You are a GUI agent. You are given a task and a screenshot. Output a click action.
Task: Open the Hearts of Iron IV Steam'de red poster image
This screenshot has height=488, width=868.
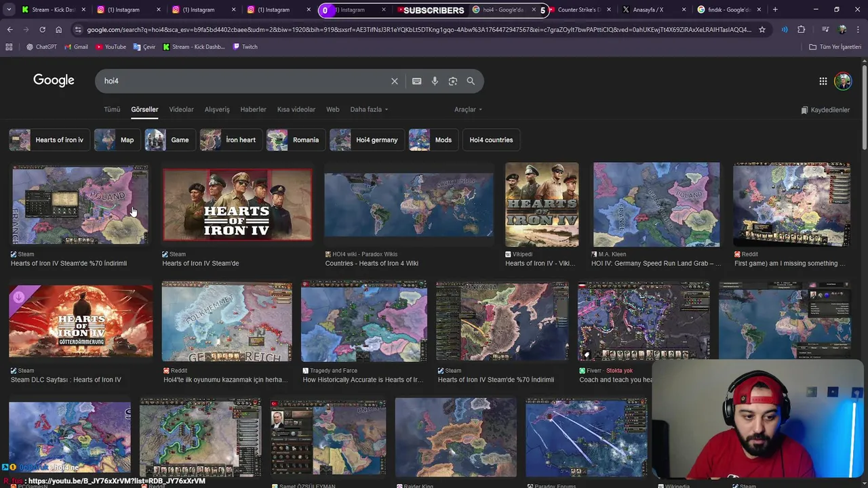237,205
